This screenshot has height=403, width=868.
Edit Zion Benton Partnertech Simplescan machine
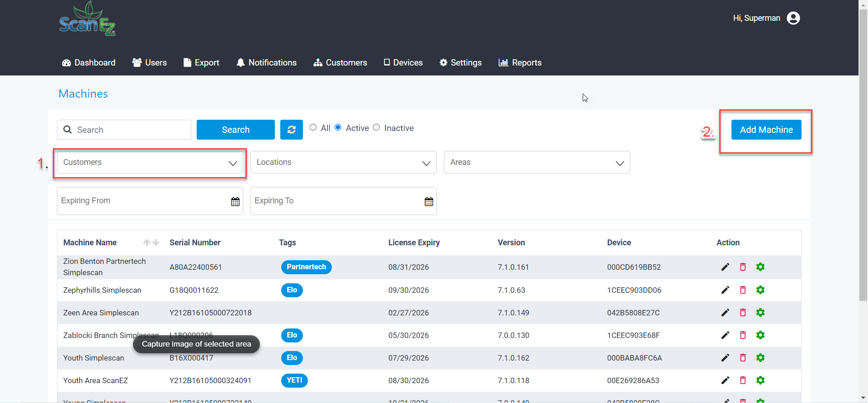pyautogui.click(x=725, y=267)
